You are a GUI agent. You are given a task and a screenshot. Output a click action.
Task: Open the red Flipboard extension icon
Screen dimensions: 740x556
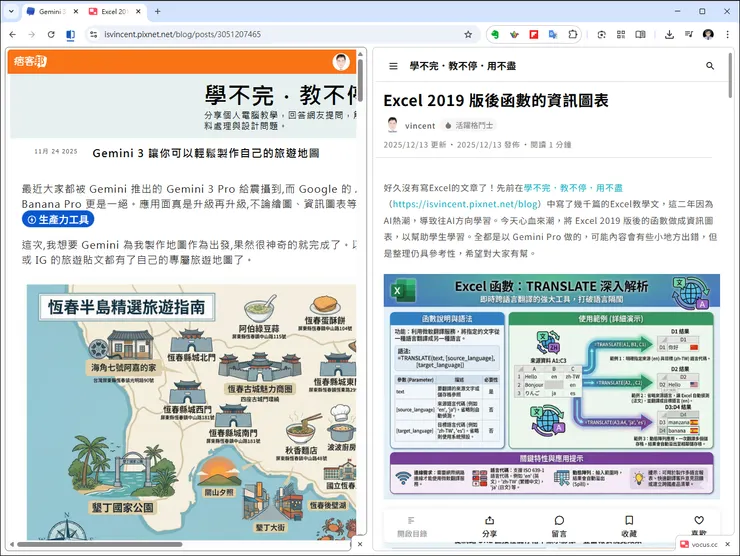coord(534,34)
